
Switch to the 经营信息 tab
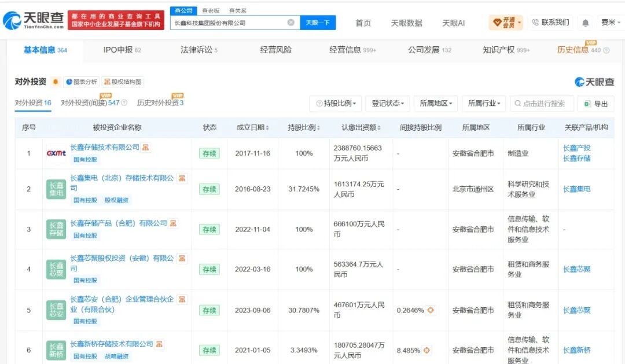353,50
